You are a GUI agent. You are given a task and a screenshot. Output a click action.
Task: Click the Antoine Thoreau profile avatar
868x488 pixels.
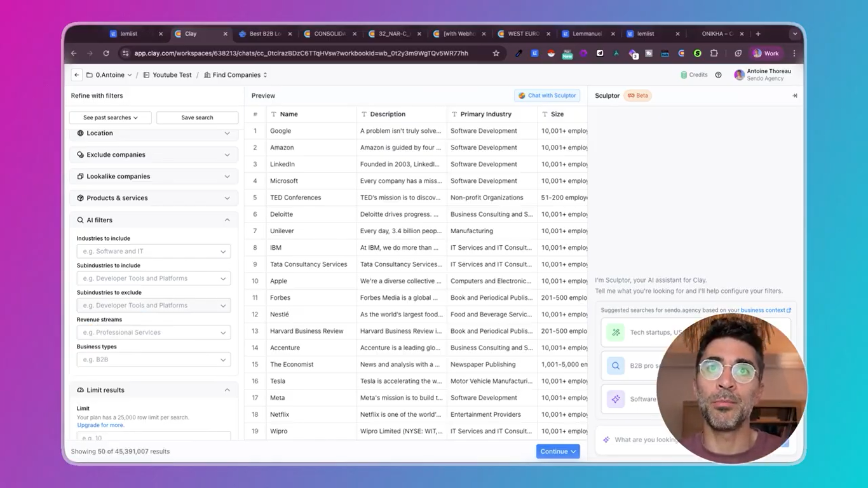[x=739, y=75]
